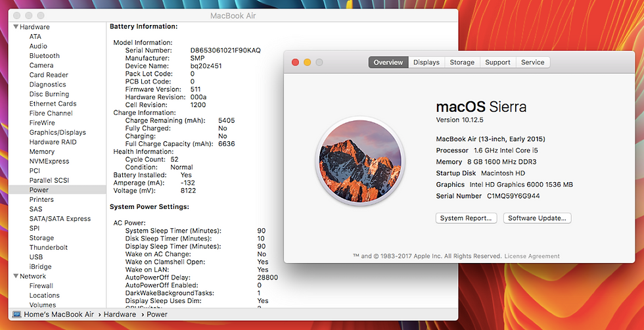Screen dimensions: 644x330
Task: Select NVMExpress in the sidebar
Action: click(49, 161)
